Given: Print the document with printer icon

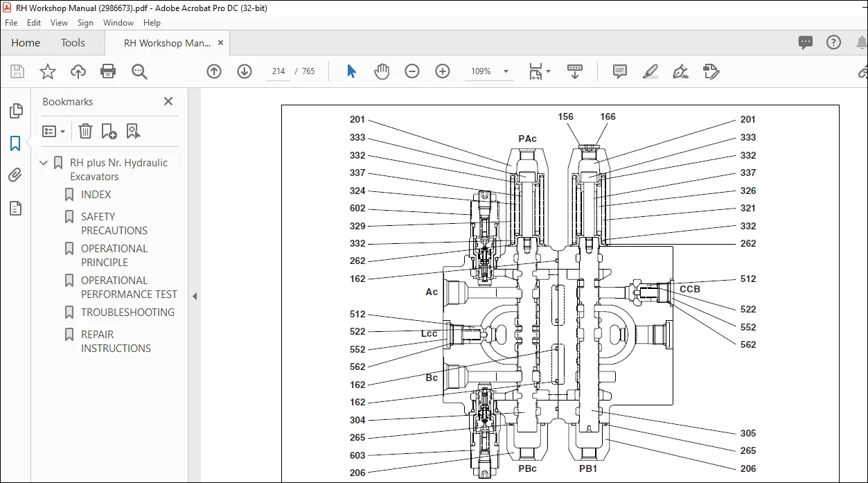Looking at the screenshot, I should tap(108, 71).
